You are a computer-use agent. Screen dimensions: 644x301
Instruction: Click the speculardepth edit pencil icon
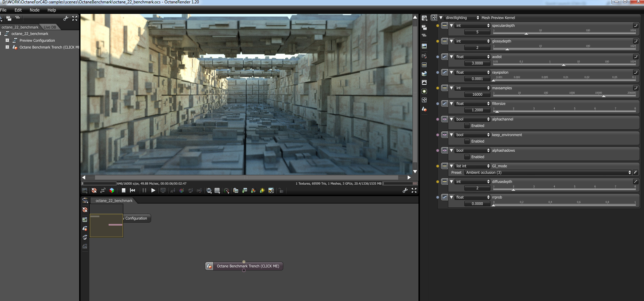coord(636,25)
